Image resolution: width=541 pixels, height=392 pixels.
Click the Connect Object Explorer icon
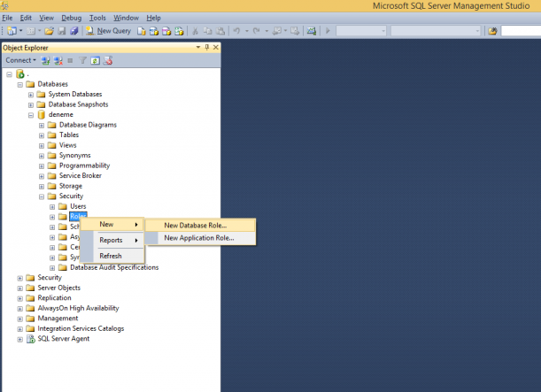45,61
